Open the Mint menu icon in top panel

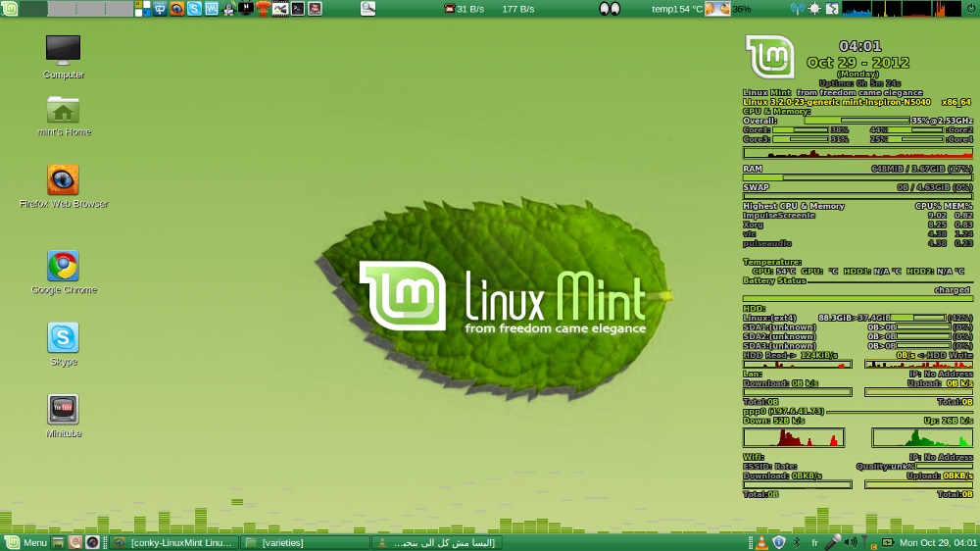(10, 9)
